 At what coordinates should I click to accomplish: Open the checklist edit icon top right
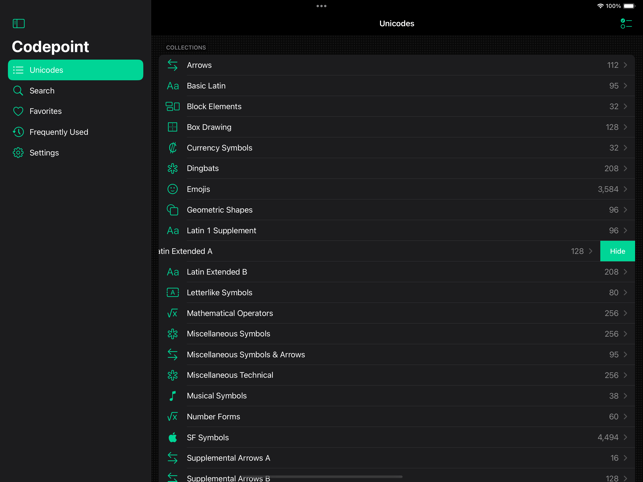tap(626, 24)
